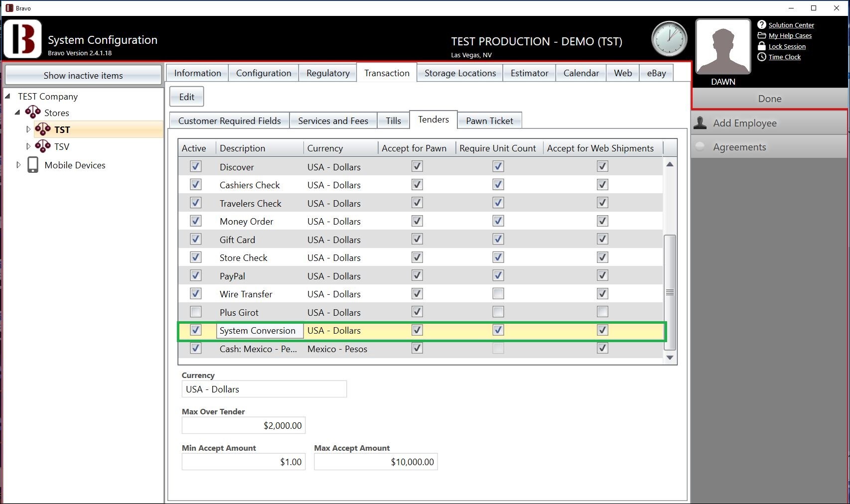Click the Lock Session padlock icon
Image resolution: width=850 pixels, height=504 pixels.
(761, 46)
